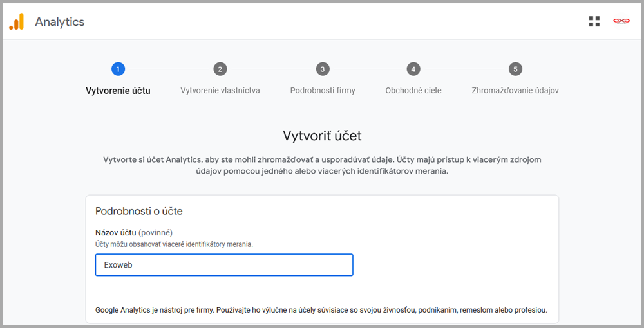Click the 'Analytics' title text
The width and height of the screenshot is (644, 328).
pyautogui.click(x=60, y=22)
